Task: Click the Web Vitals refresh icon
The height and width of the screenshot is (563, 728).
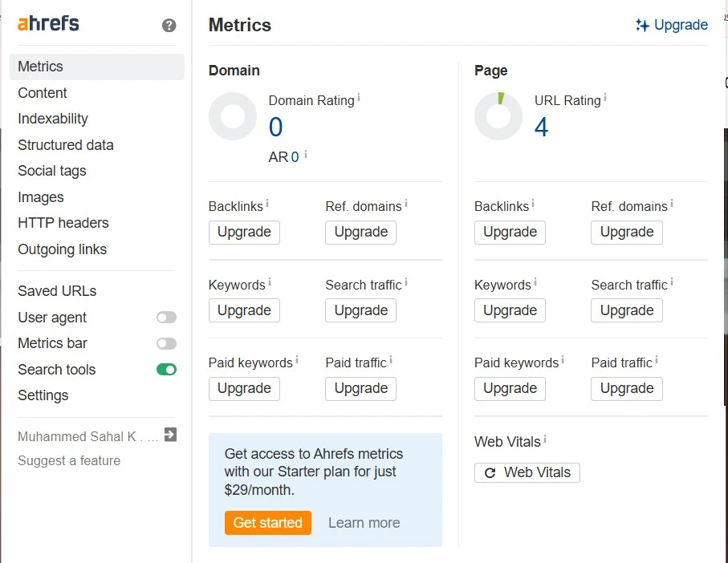Action: (x=490, y=472)
